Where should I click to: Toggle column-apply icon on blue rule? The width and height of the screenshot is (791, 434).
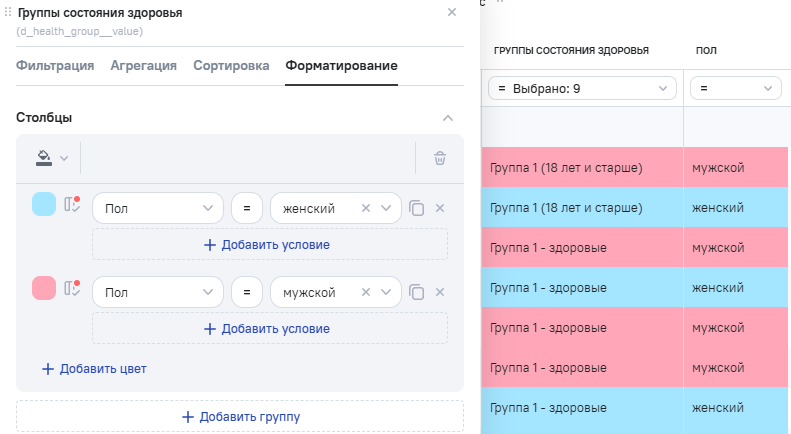pyautogui.click(x=72, y=205)
